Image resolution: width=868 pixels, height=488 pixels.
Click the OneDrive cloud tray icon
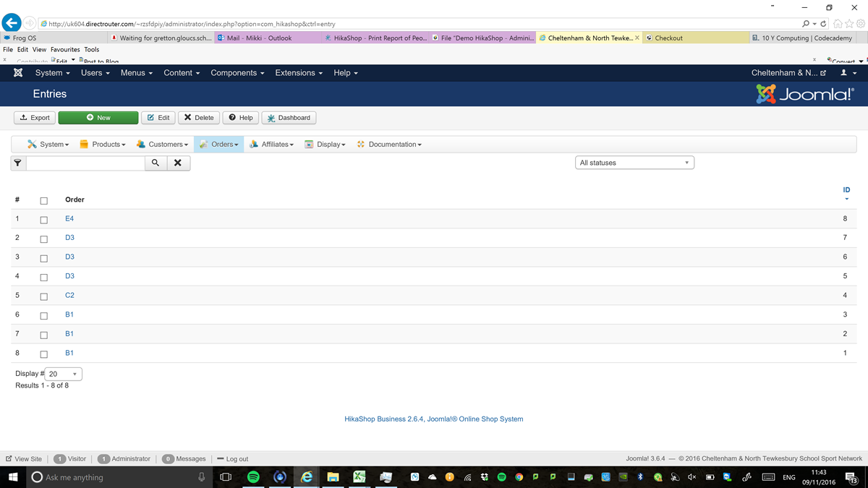coord(432,477)
